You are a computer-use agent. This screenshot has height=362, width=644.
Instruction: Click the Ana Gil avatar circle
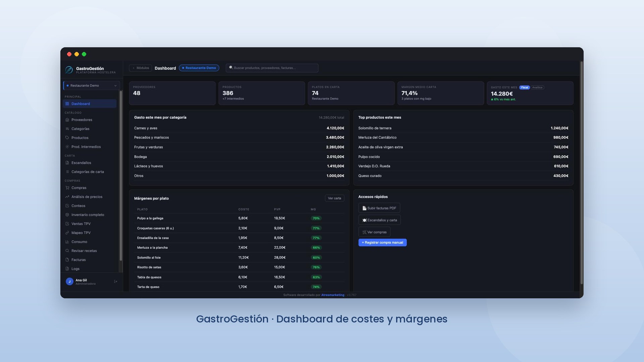pyautogui.click(x=69, y=282)
